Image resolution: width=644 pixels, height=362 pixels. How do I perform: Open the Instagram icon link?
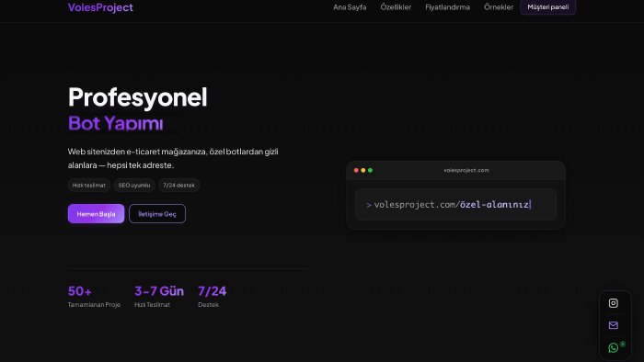click(x=614, y=303)
